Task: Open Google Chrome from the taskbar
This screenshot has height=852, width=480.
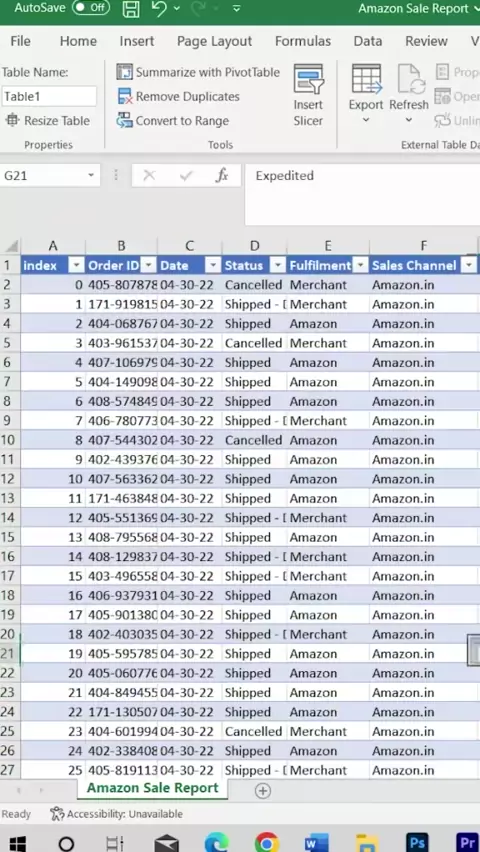Action: pos(266,842)
